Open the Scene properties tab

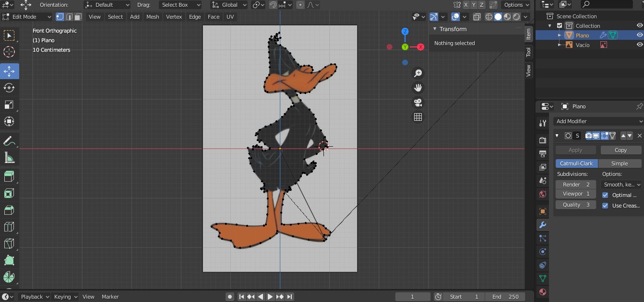click(543, 181)
